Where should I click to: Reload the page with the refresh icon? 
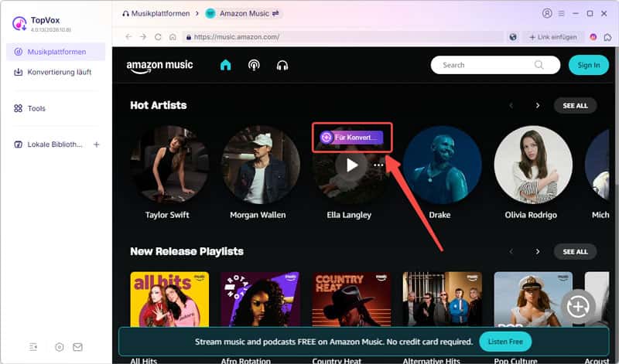point(158,37)
